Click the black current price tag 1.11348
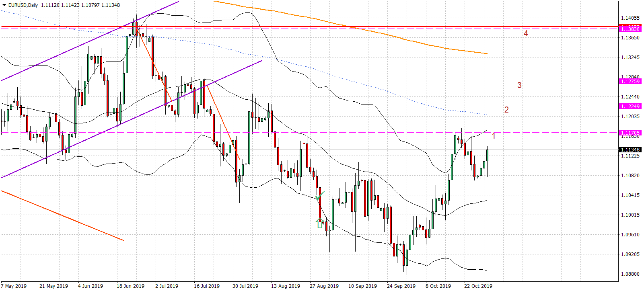This screenshot has width=644, height=291. pos(630,150)
